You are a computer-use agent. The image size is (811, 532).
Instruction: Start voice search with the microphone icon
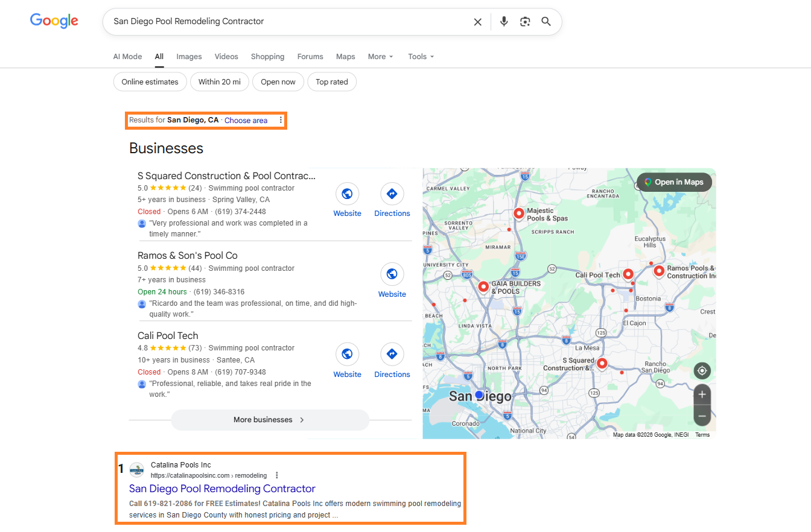coord(504,22)
